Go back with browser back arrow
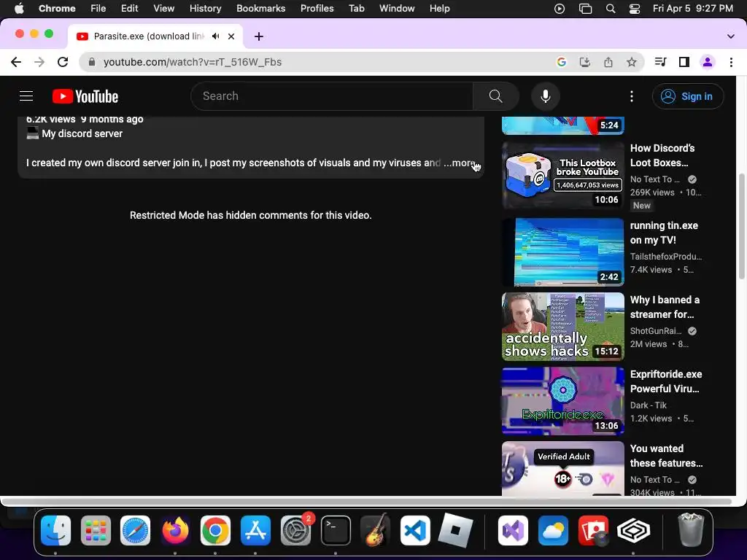This screenshot has height=560, width=747. tap(16, 62)
